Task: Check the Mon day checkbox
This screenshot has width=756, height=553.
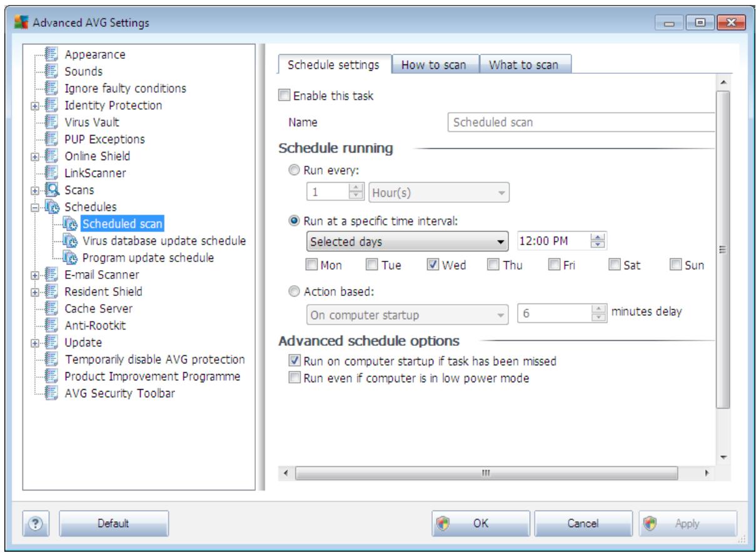Action: click(x=313, y=265)
